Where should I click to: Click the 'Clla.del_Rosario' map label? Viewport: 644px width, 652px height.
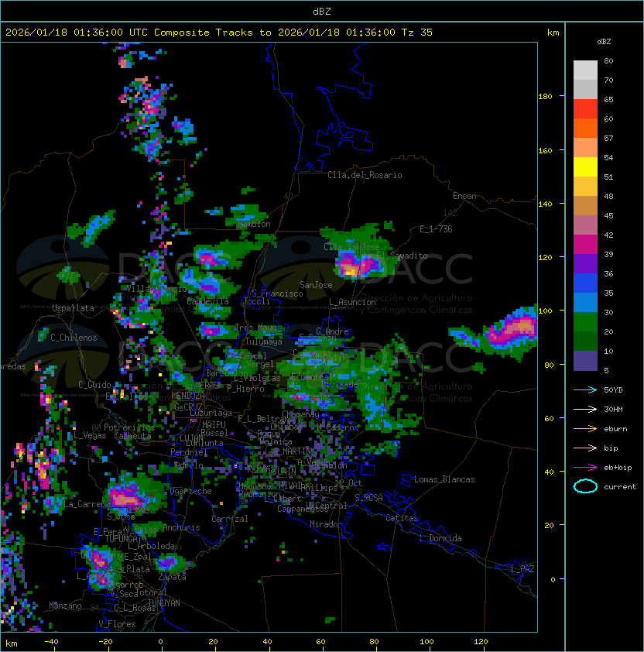(x=365, y=176)
